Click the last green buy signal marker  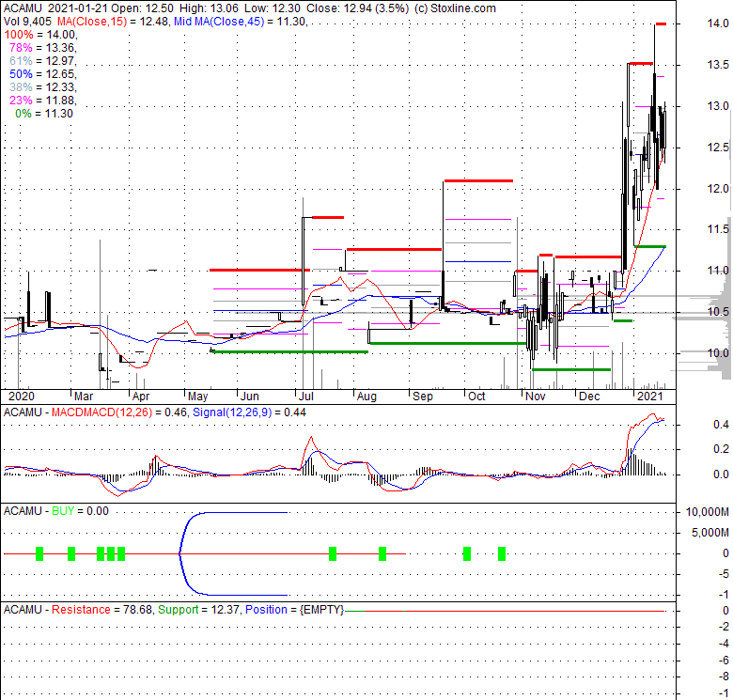(x=502, y=553)
